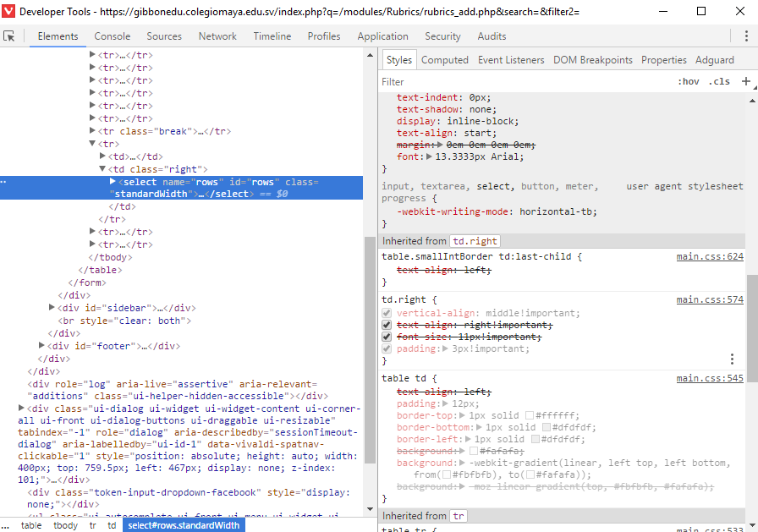Screen dimensions: 758x532
Task: Switch to the Application tab
Action: click(x=383, y=36)
